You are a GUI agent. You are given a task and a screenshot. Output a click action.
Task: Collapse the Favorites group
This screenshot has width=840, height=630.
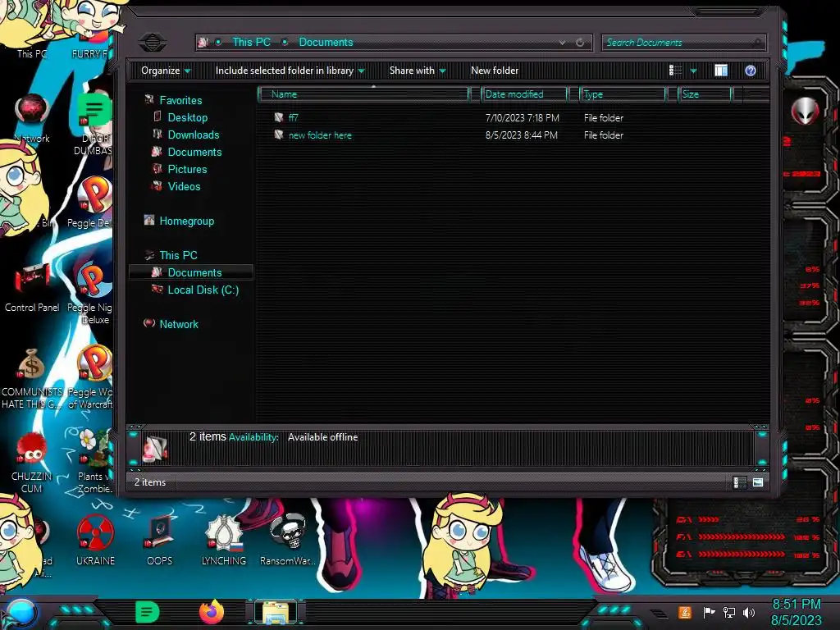point(180,100)
